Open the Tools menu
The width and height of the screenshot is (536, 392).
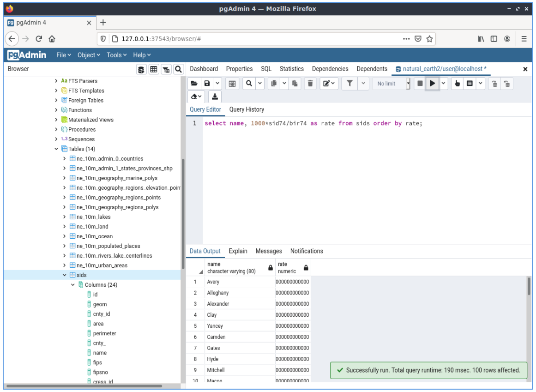pos(116,55)
